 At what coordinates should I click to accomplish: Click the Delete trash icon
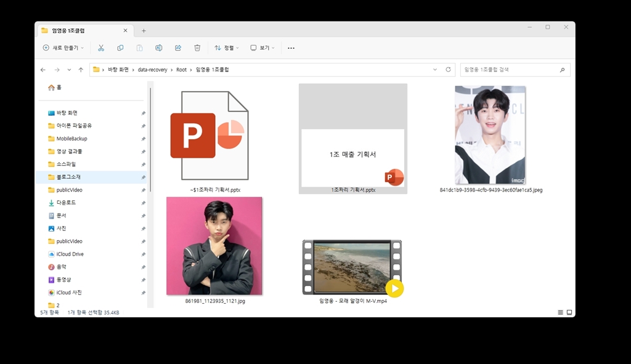197,48
